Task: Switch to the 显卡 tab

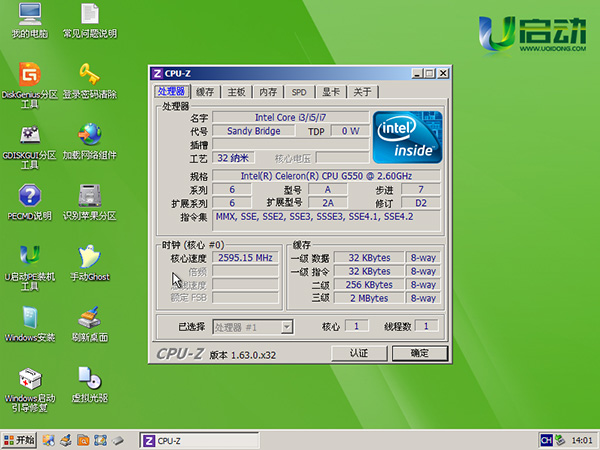Action: pos(331,92)
